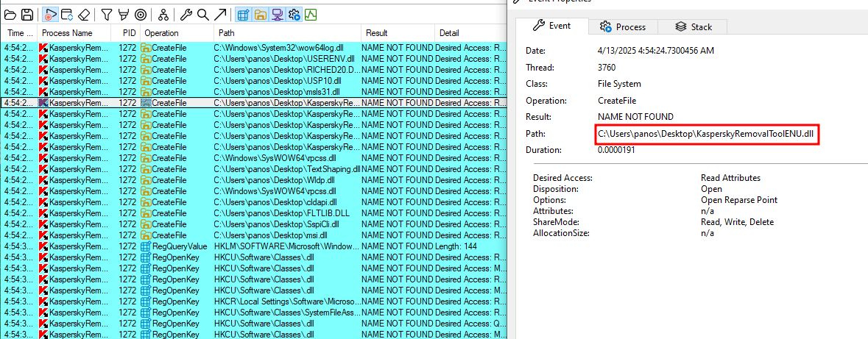Click the Class value 'File System'
This screenshot has width=868, height=339.
point(619,84)
